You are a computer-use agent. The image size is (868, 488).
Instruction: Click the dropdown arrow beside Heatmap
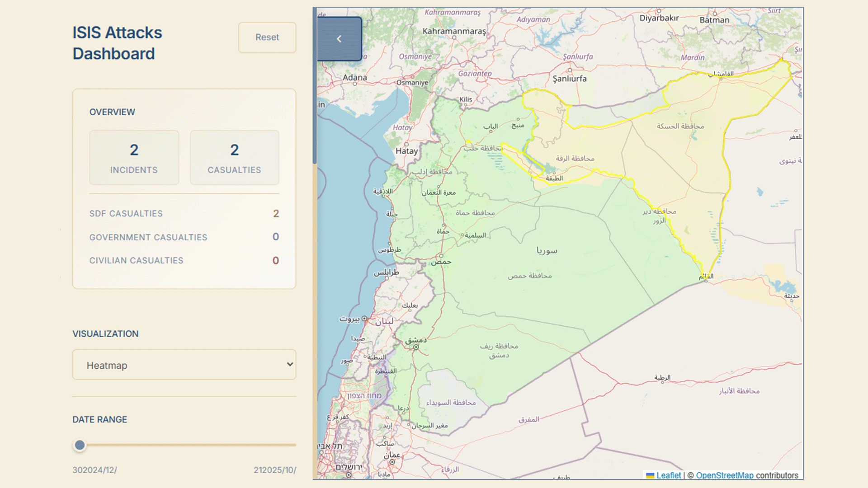coord(290,364)
